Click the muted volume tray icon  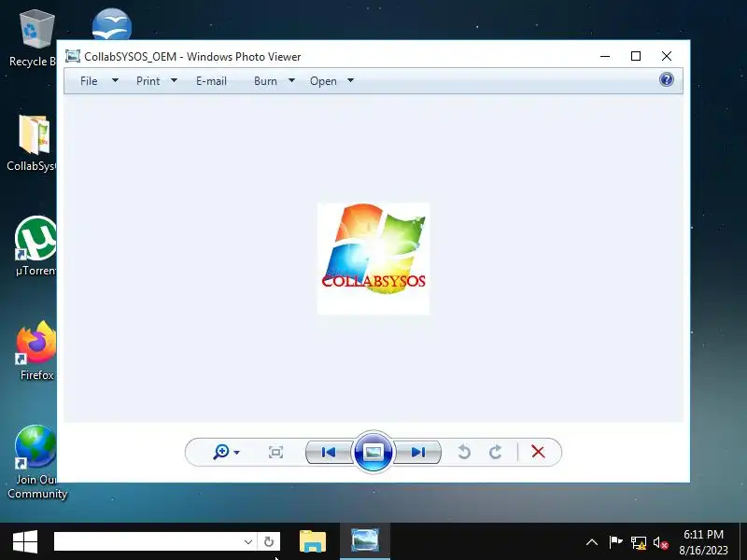tap(660, 542)
